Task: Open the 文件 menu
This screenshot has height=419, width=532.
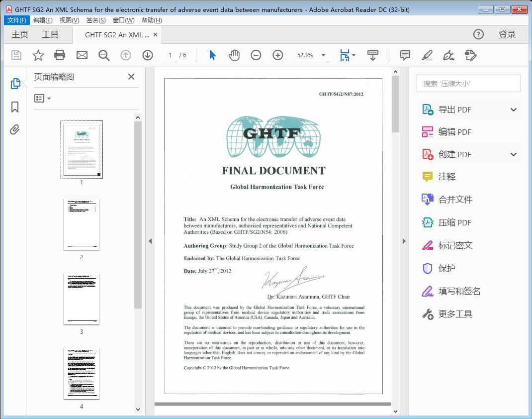Action: (x=16, y=20)
